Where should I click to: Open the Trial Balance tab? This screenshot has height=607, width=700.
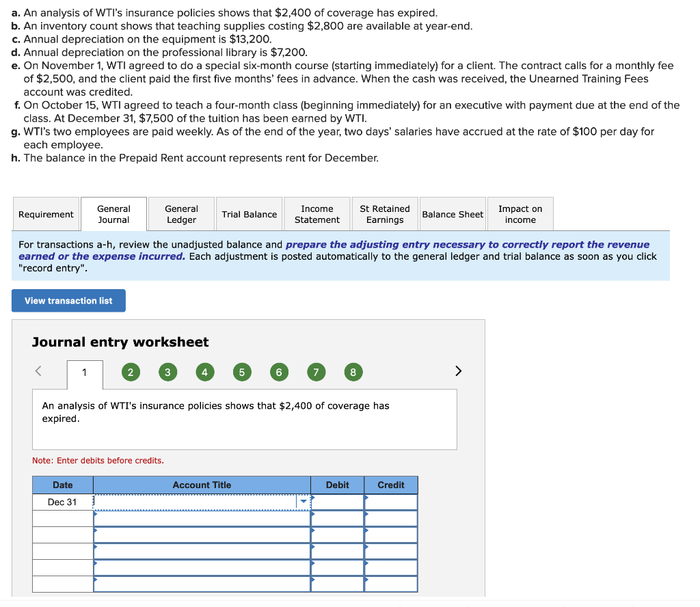point(249,214)
